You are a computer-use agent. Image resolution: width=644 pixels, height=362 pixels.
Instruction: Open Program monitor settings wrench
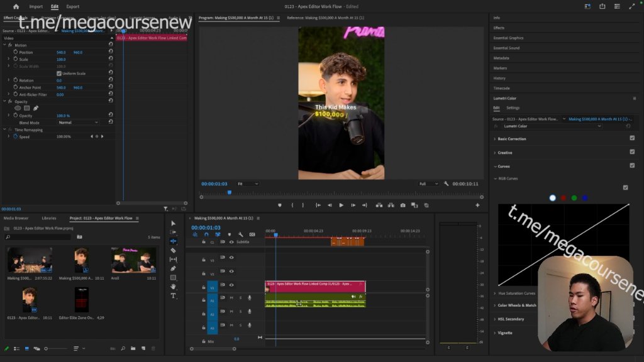click(446, 184)
